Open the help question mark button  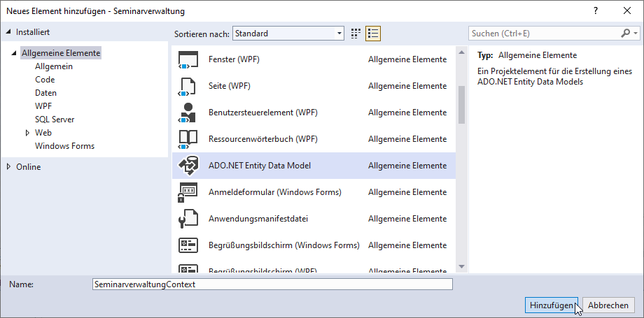596,11
